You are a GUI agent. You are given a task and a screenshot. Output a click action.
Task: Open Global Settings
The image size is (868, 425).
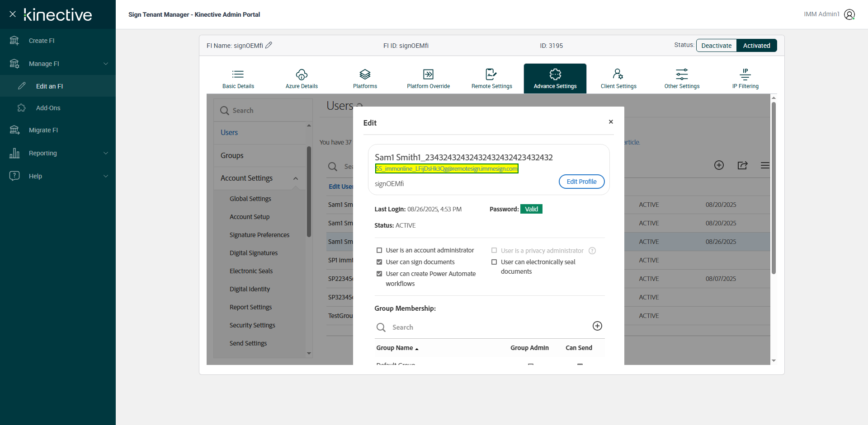click(x=250, y=199)
